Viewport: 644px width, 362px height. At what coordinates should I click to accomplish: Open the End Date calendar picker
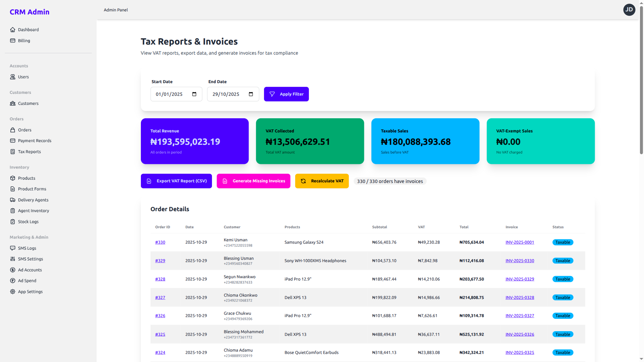251,94
